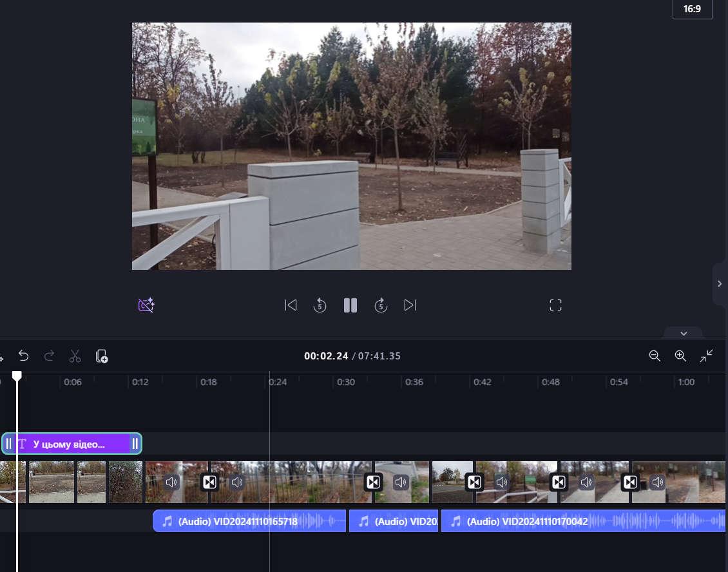Skip to the end of video
The image size is (728, 572).
coord(410,305)
